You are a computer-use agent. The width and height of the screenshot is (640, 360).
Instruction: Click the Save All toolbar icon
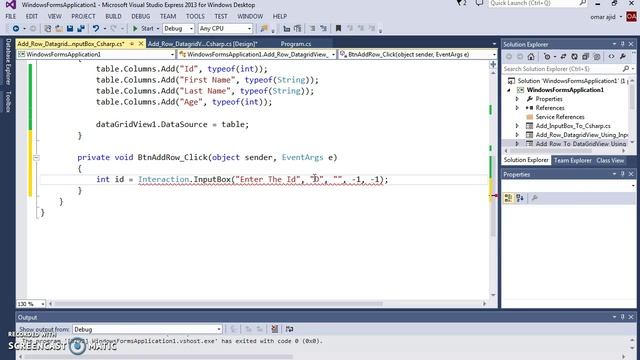coord(81,29)
